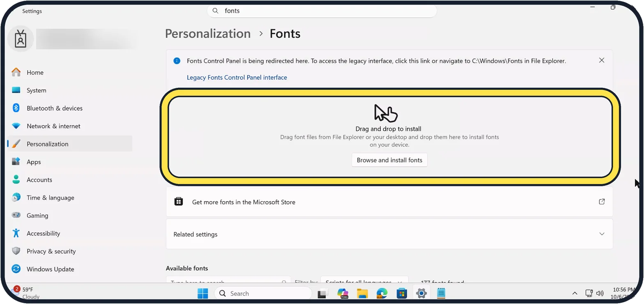Open System settings
Screen dimensions: 644x304
[x=70, y=90]
